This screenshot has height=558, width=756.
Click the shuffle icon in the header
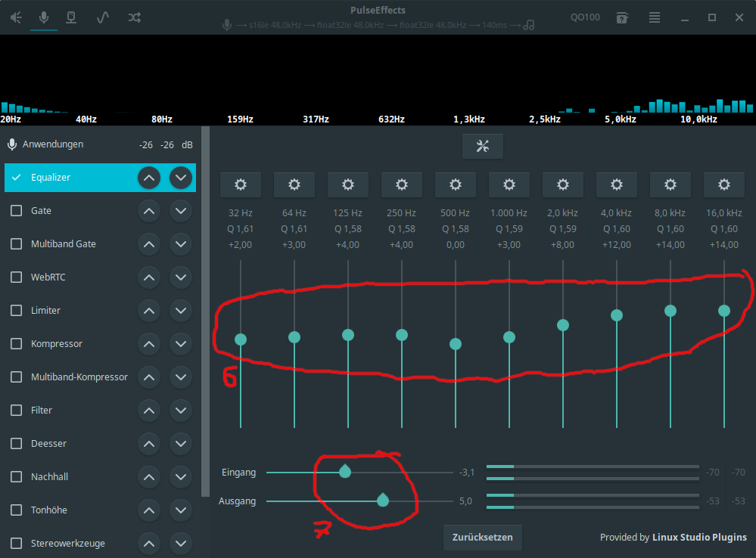click(134, 17)
